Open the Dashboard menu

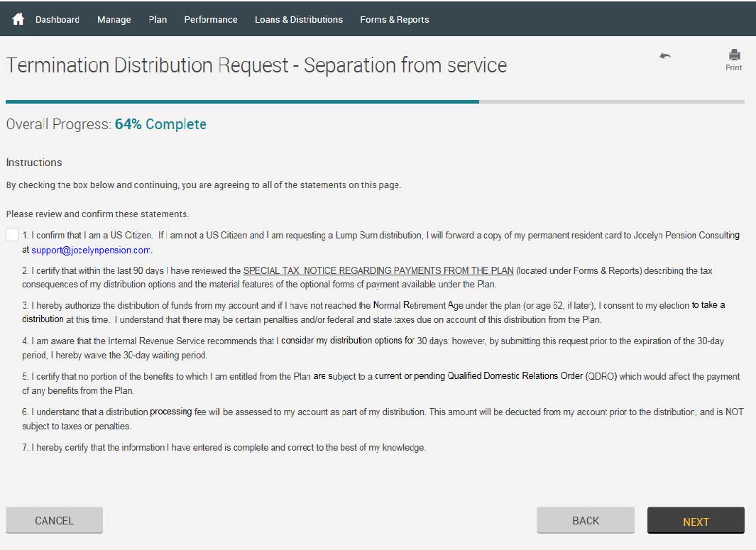coord(57,19)
